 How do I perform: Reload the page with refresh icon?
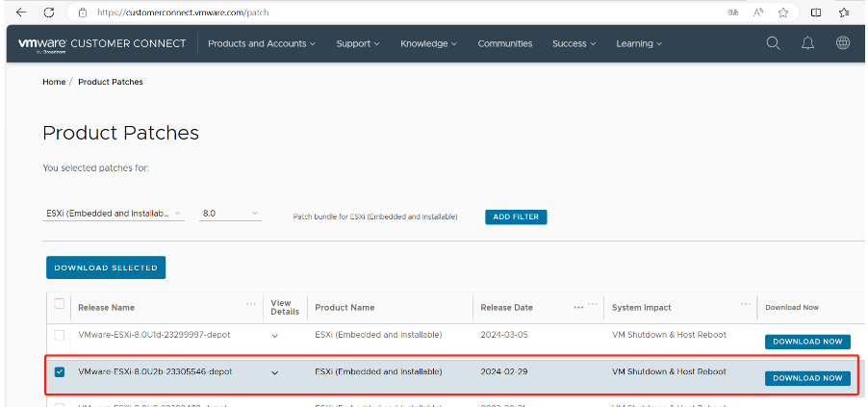click(x=49, y=13)
